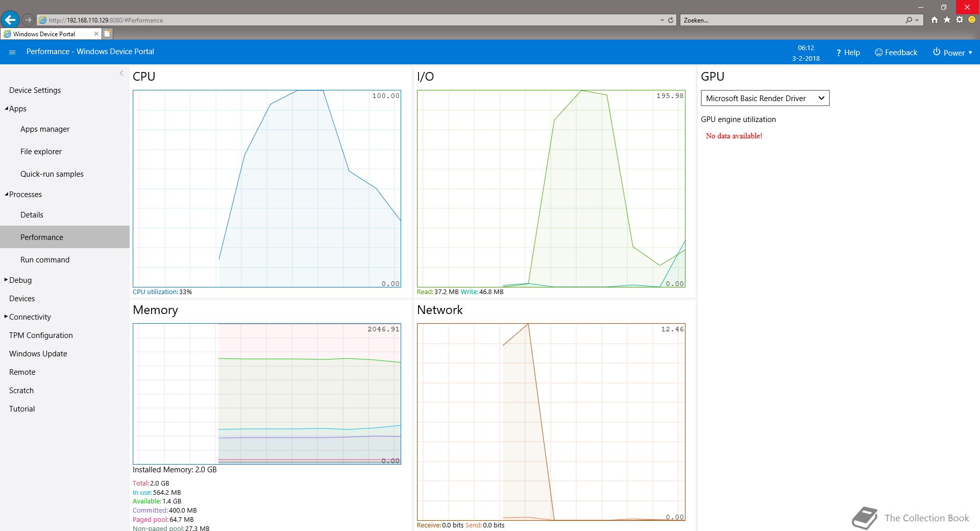The height and width of the screenshot is (531, 980).
Task: Click the 'CPU utilization: 33%' label
Action: 162,292
